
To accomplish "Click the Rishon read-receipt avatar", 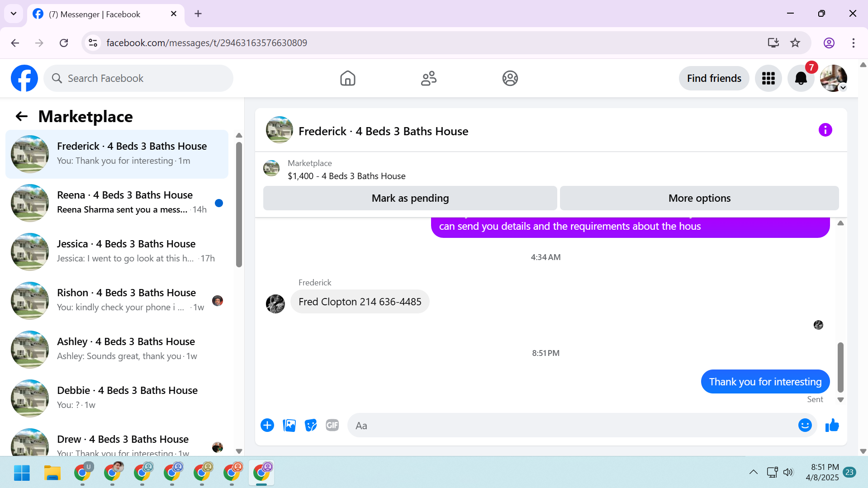I will (218, 301).
